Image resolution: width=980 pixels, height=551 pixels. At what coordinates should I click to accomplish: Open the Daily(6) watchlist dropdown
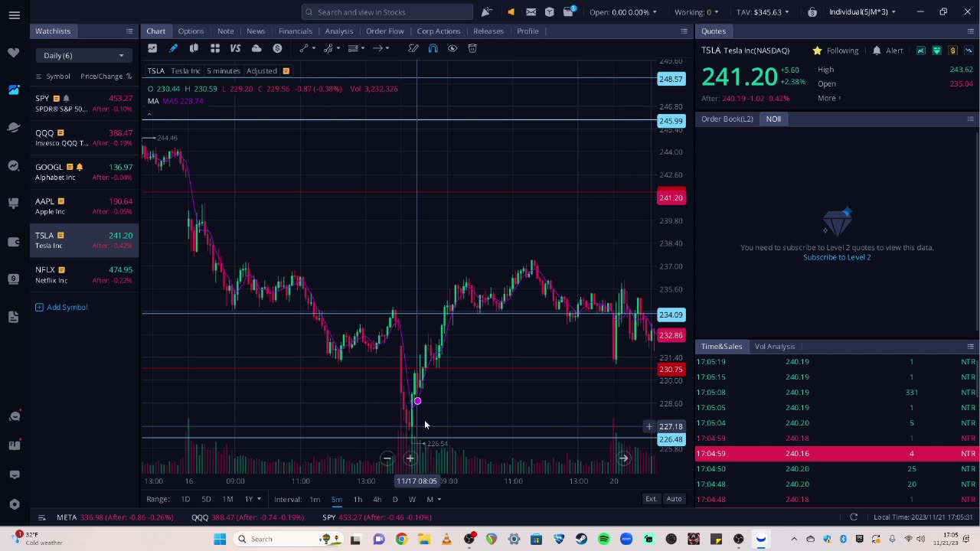[x=83, y=55]
